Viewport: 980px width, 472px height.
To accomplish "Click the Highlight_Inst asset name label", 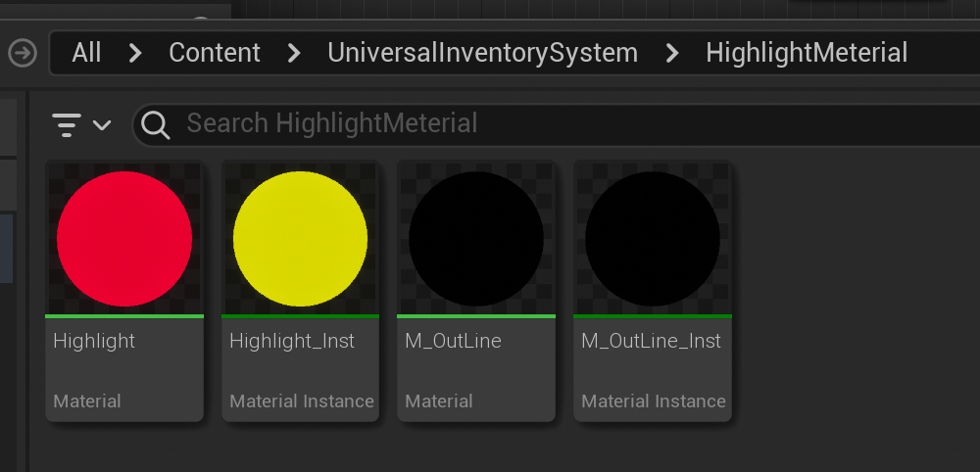I will click(x=292, y=341).
